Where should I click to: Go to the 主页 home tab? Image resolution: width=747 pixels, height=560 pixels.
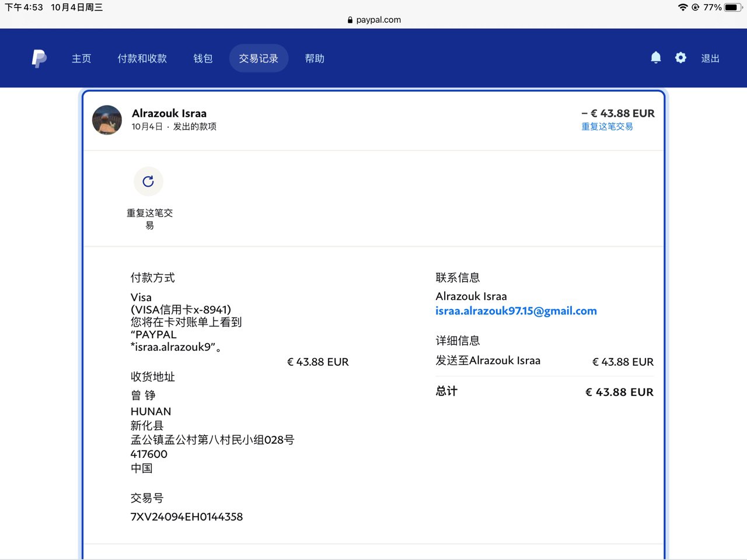[81, 58]
